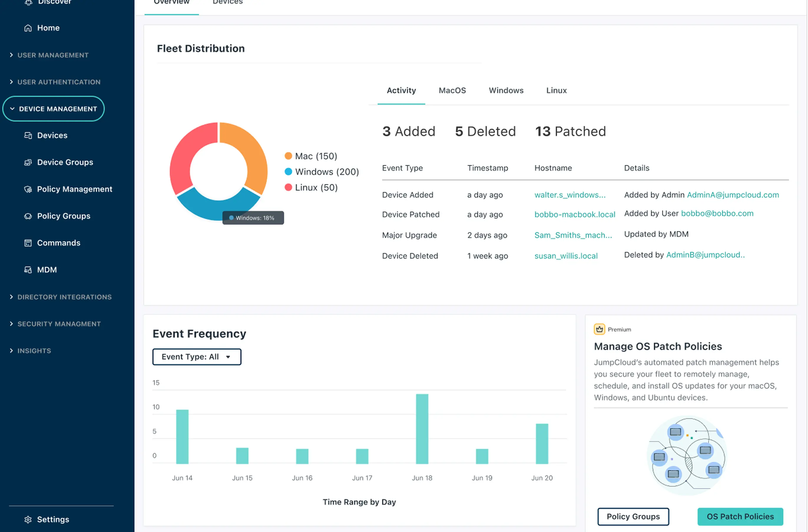The height and width of the screenshot is (532, 808).
Task: Click the Policy Groups icon
Action: [x=28, y=216]
